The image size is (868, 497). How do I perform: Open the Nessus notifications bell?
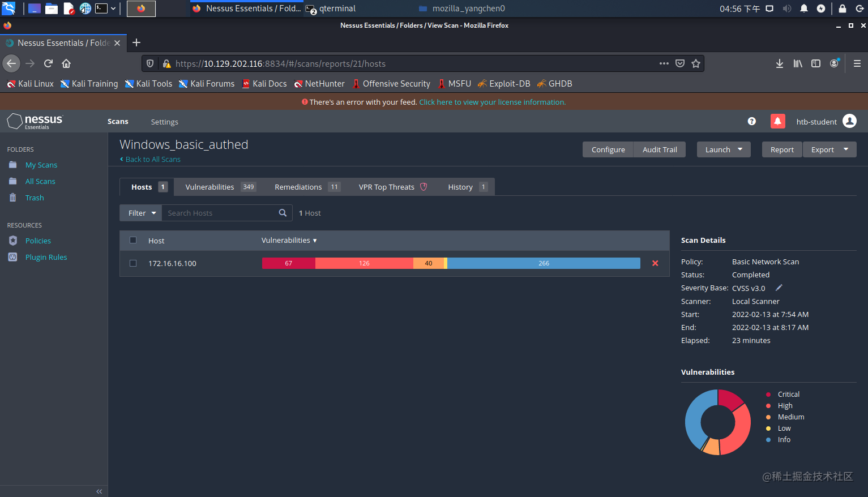point(777,121)
